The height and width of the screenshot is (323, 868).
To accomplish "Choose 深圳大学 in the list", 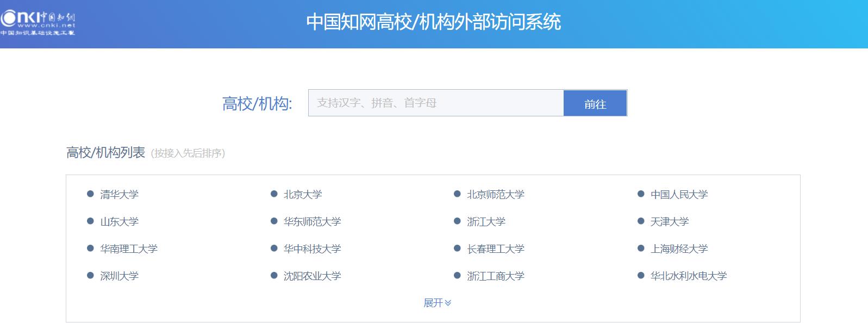I will 119,276.
